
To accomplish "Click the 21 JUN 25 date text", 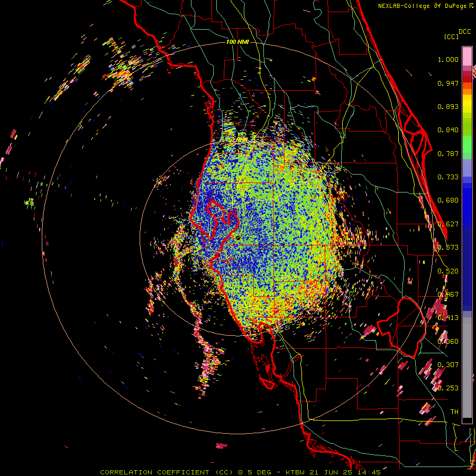I will pos(331,472).
